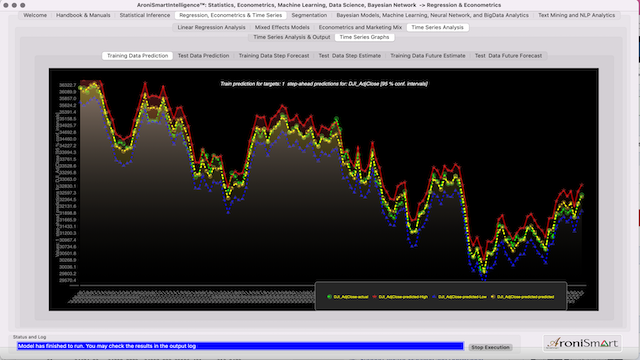Screen dimensions: 640x360
Task: Click the 36322.7 y-axis value
Action: (67, 85)
